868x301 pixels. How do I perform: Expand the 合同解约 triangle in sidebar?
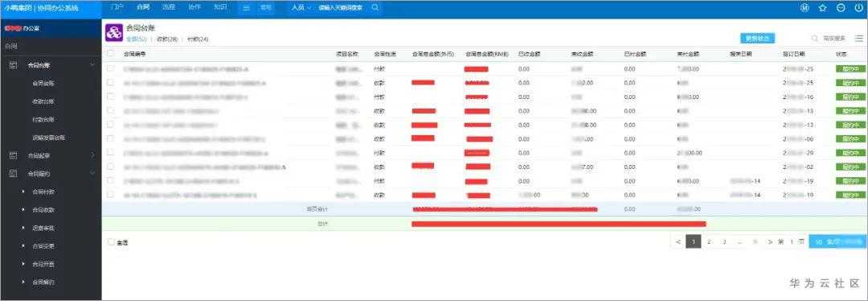23,282
